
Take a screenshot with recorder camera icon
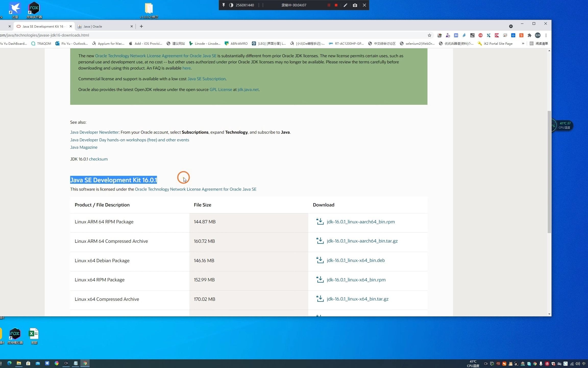point(355,5)
